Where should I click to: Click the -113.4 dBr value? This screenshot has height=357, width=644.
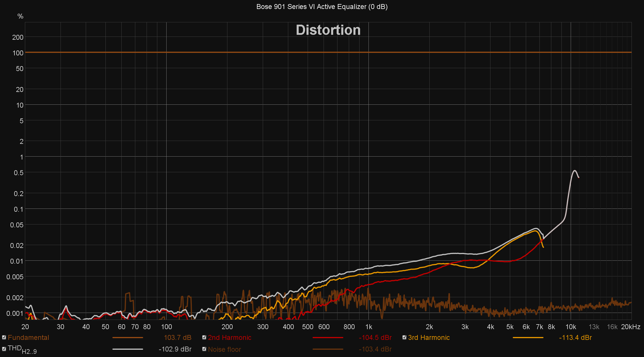click(x=575, y=338)
